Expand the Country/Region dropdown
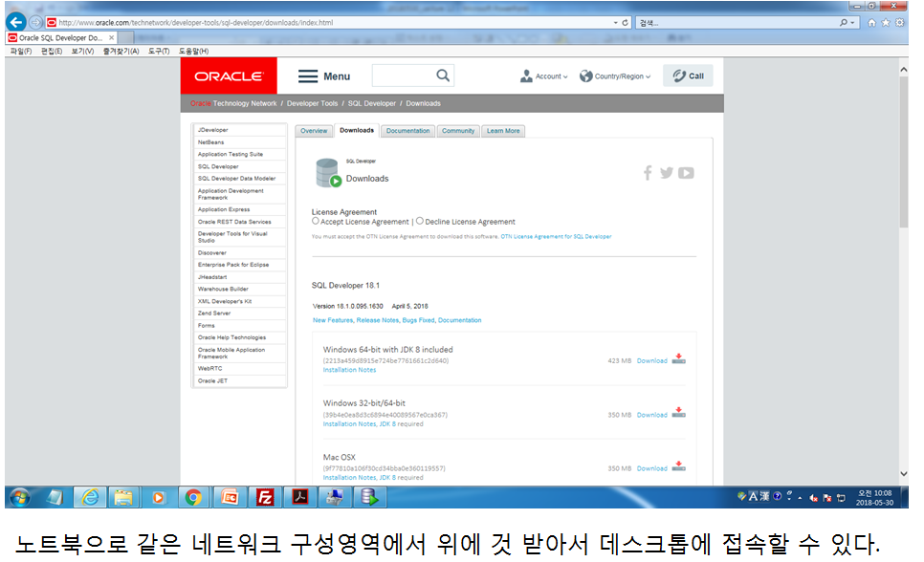 [615, 76]
